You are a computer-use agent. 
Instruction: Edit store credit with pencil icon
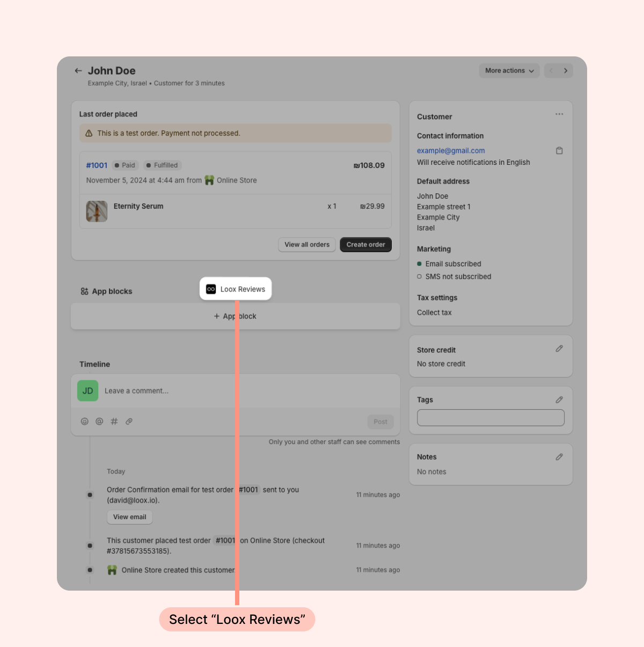point(559,349)
